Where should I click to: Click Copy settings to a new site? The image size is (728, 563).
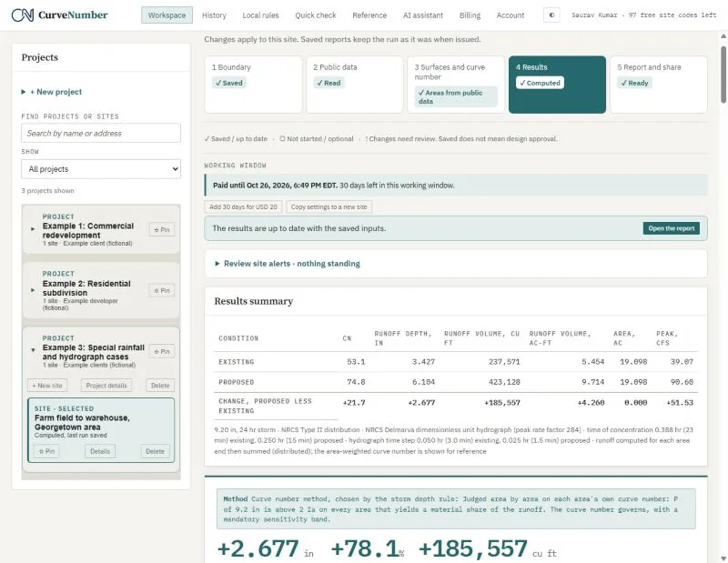pyautogui.click(x=329, y=207)
